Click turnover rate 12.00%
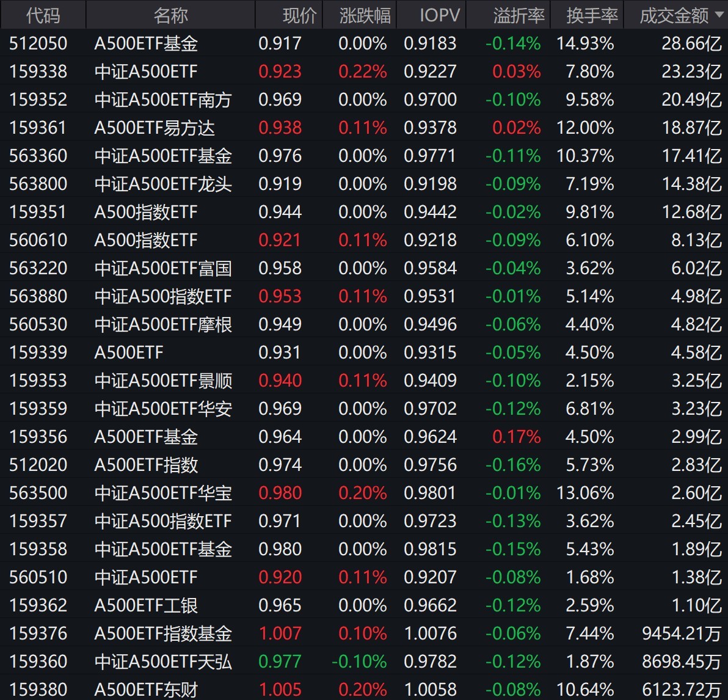This screenshot has width=728, height=700. tap(585, 128)
